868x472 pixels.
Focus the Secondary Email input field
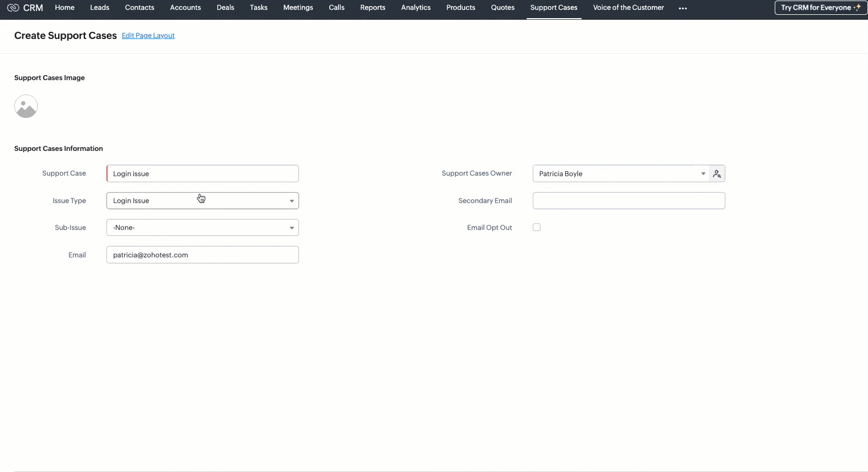[x=628, y=201]
